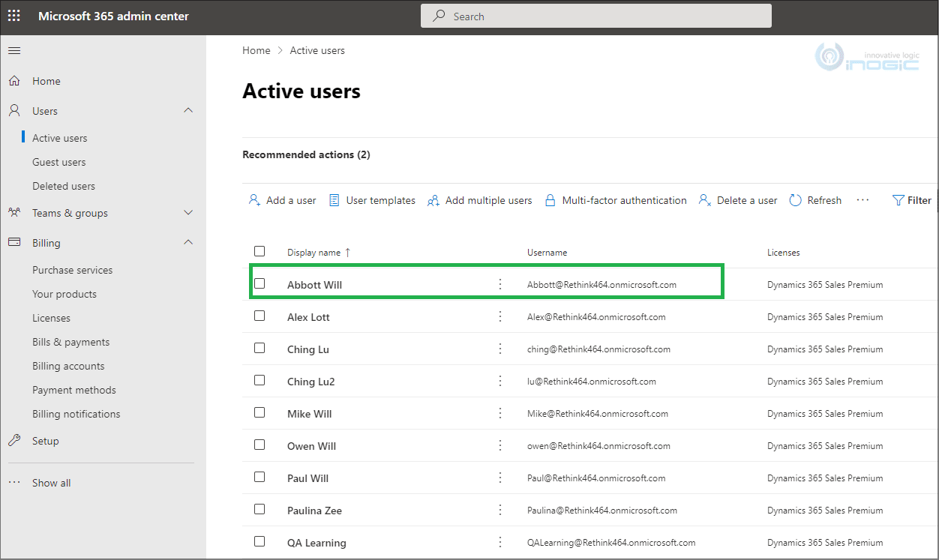The width and height of the screenshot is (939, 560).
Task: Check the Abbott Will row checkbox
Action: pos(259,283)
